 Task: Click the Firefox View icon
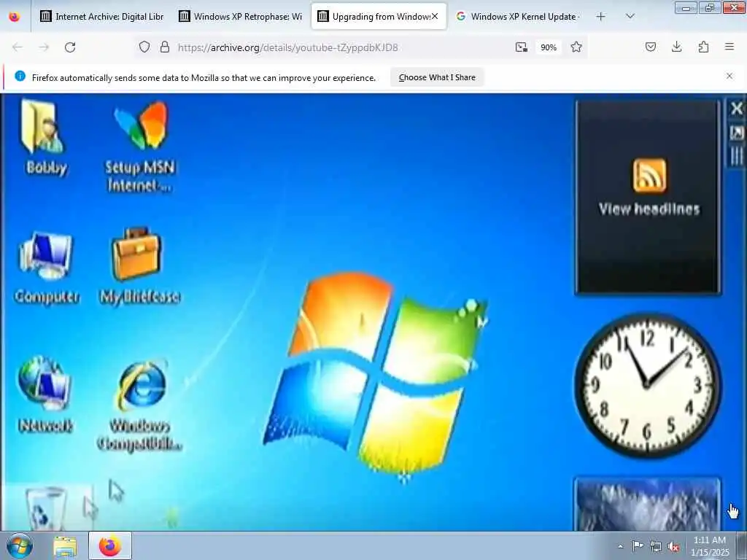pyautogui.click(x=15, y=16)
